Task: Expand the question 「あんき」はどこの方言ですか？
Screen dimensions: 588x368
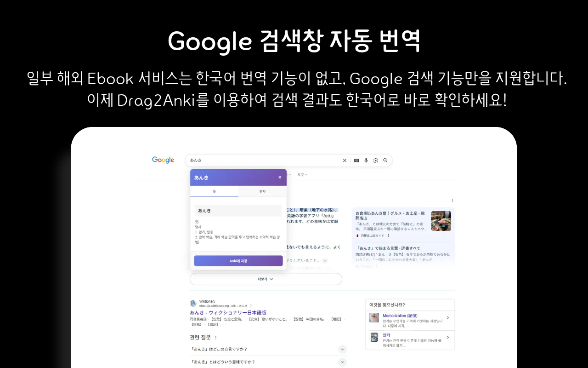Action: (268, 350)
